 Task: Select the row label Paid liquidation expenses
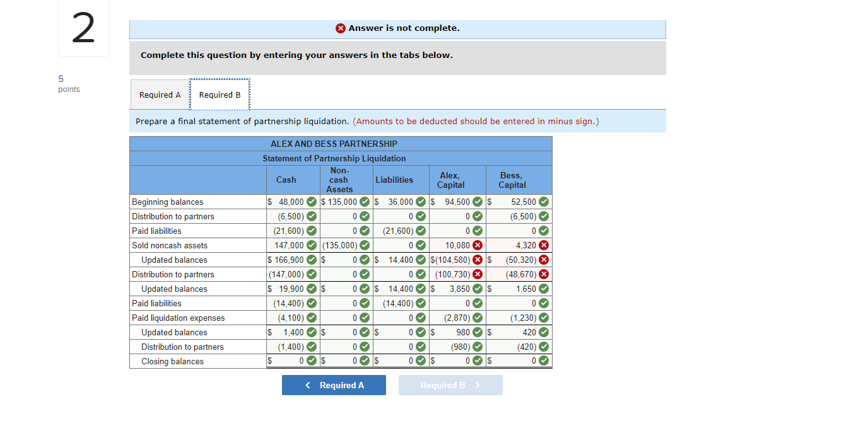tap(179, 318)
